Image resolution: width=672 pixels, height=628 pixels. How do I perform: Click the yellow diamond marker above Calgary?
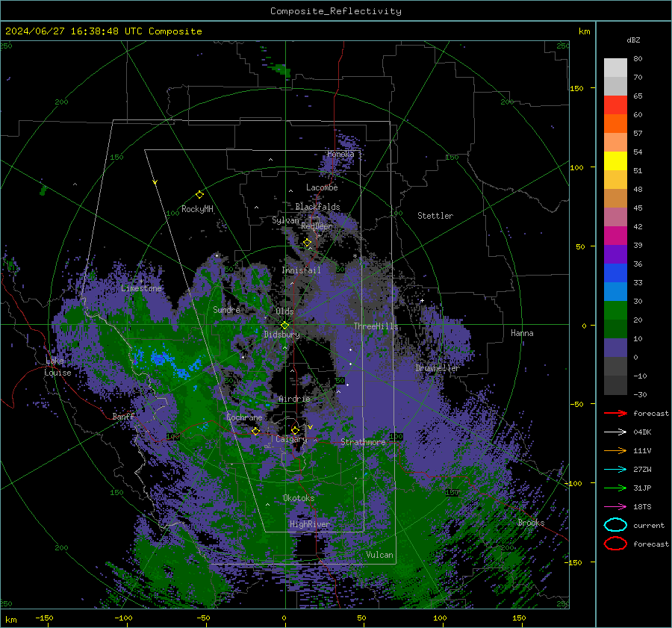point(295,430)
